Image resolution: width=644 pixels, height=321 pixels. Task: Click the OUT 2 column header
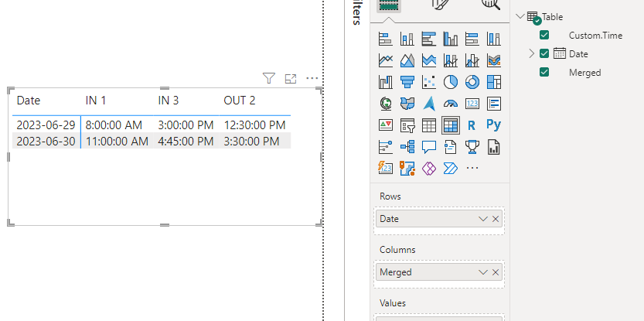pos(240,101)
